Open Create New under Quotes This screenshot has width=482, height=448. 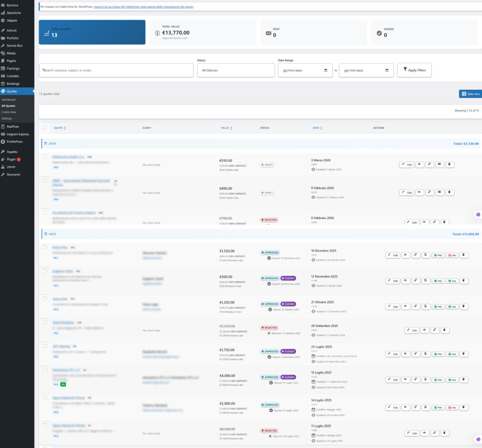9,112
